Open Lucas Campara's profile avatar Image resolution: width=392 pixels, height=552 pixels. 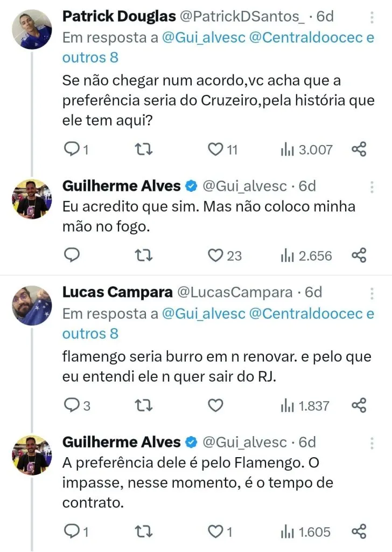(x=32, y=306)
